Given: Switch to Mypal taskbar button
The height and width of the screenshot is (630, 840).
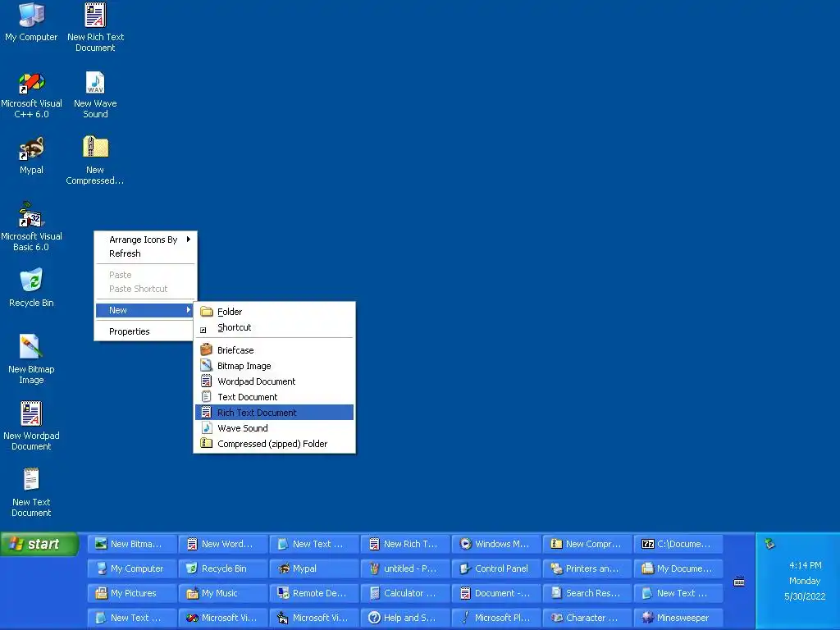Looking at the screenshot, I should tap(314, 568).
